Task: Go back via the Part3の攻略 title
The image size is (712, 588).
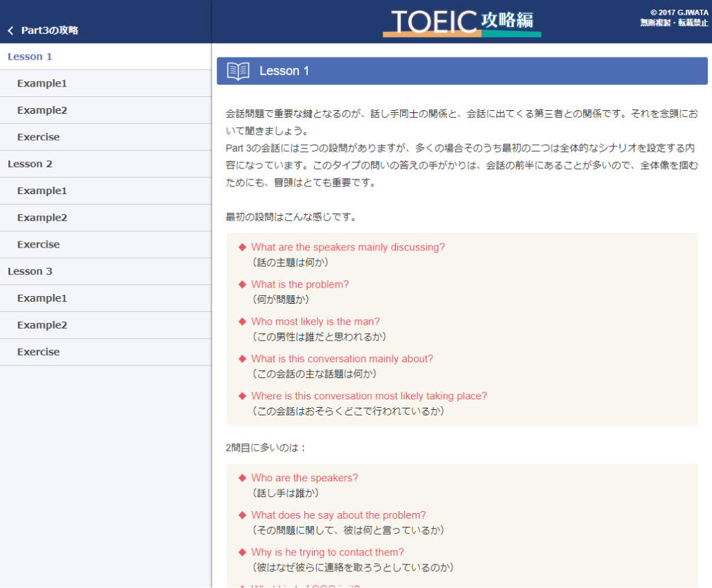Action: click(x=50, y=31)
